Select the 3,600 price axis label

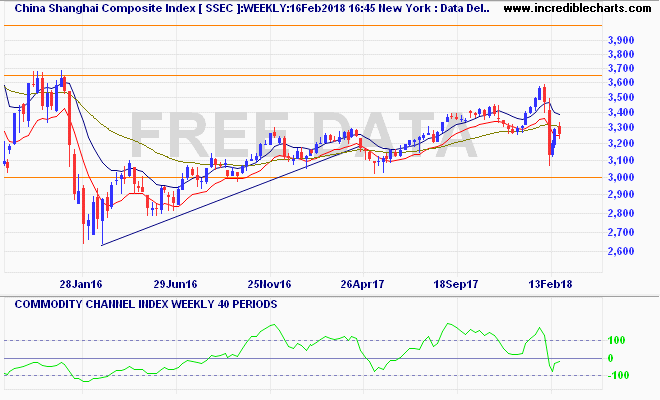point(621,83)
